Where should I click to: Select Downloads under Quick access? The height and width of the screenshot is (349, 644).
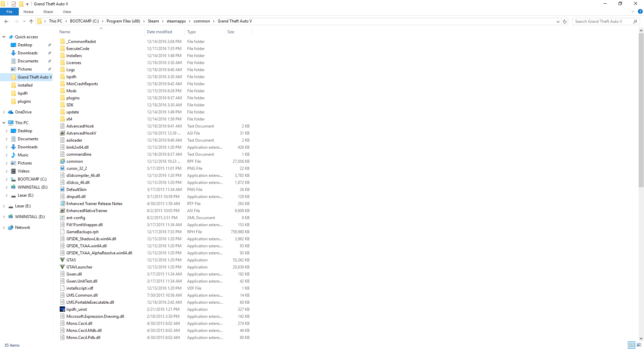(x=28, y=53)
